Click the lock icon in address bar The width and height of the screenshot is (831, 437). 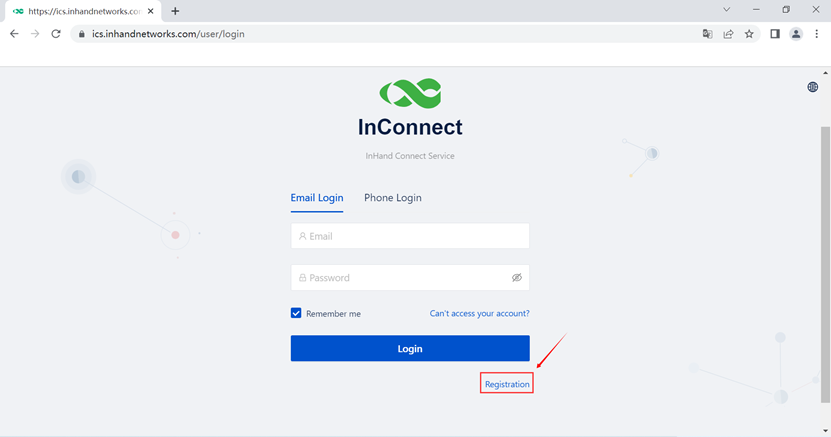pyautogui.click(x=82, y=34)
